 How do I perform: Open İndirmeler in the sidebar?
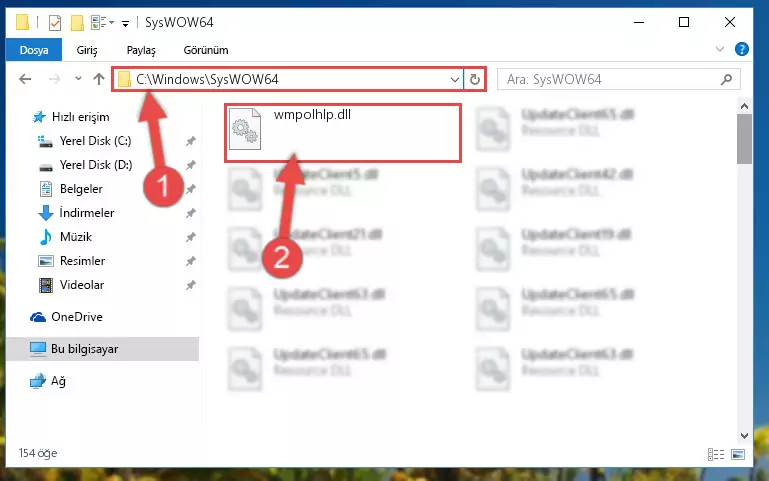86,213
